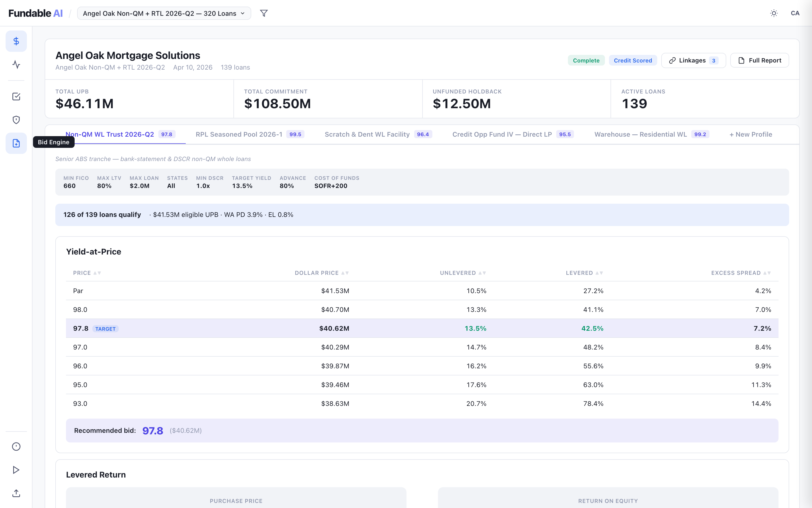Open the filter funnel icon

[264, 13]
